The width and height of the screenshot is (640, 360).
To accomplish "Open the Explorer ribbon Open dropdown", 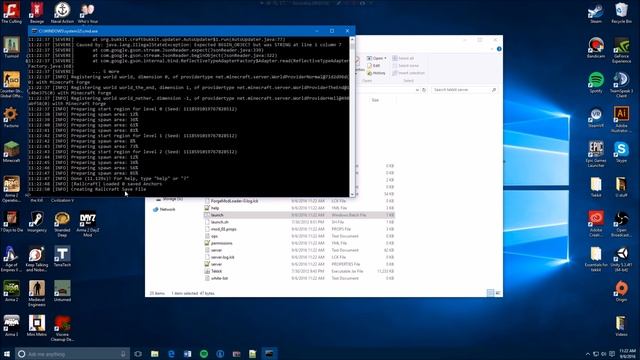I will (376, 58).
